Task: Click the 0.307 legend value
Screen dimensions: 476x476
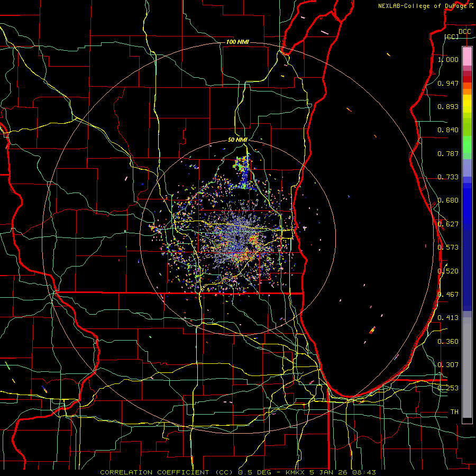Action: [x=448, y=365]
